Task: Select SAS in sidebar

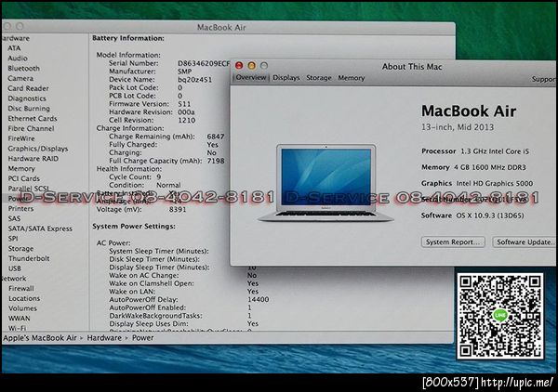Action: point(14,218)
